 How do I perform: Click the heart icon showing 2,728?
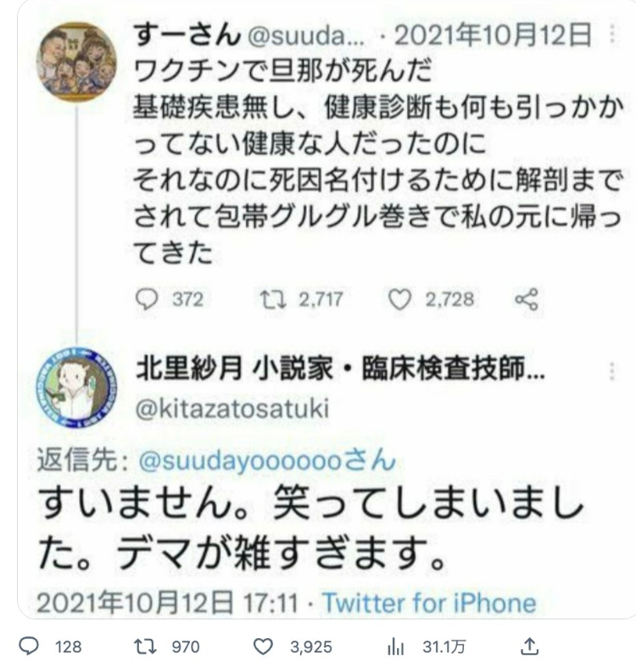[x=399, y=299]
